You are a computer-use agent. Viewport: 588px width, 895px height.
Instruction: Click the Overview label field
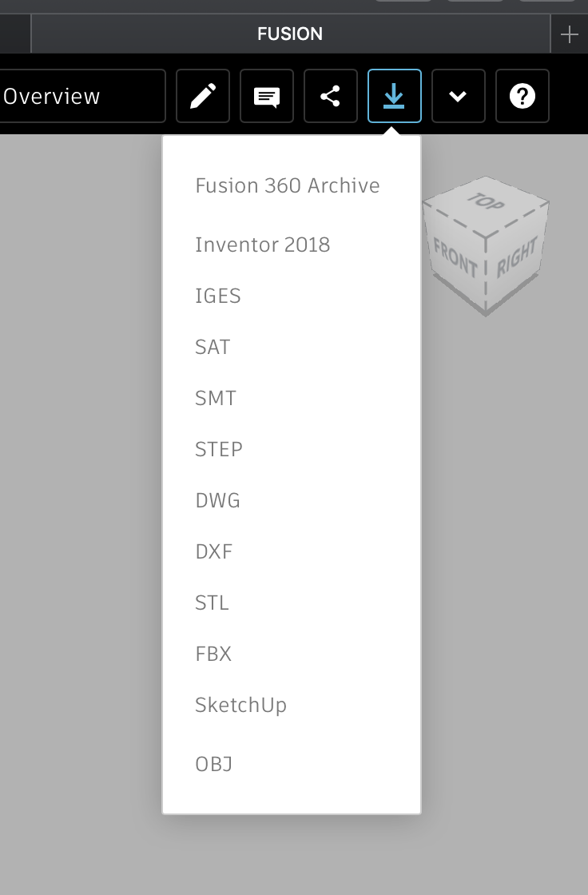(x=53, y=96)
